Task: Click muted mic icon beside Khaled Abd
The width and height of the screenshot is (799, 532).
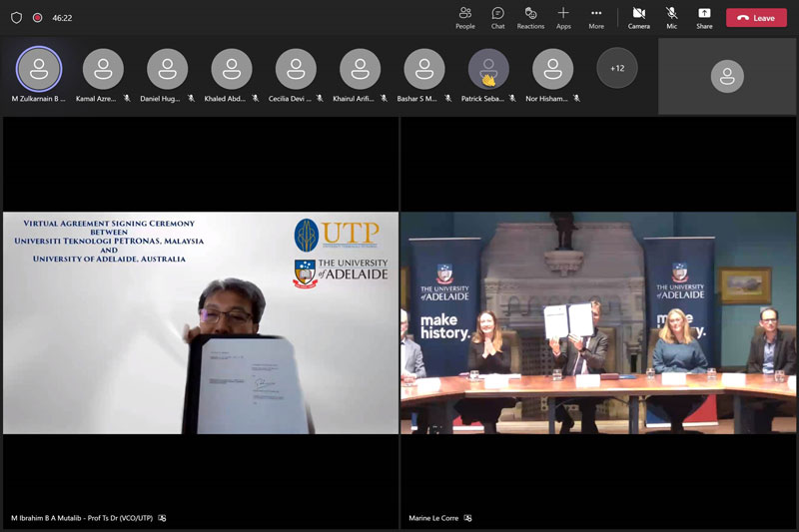Action: 256,98
